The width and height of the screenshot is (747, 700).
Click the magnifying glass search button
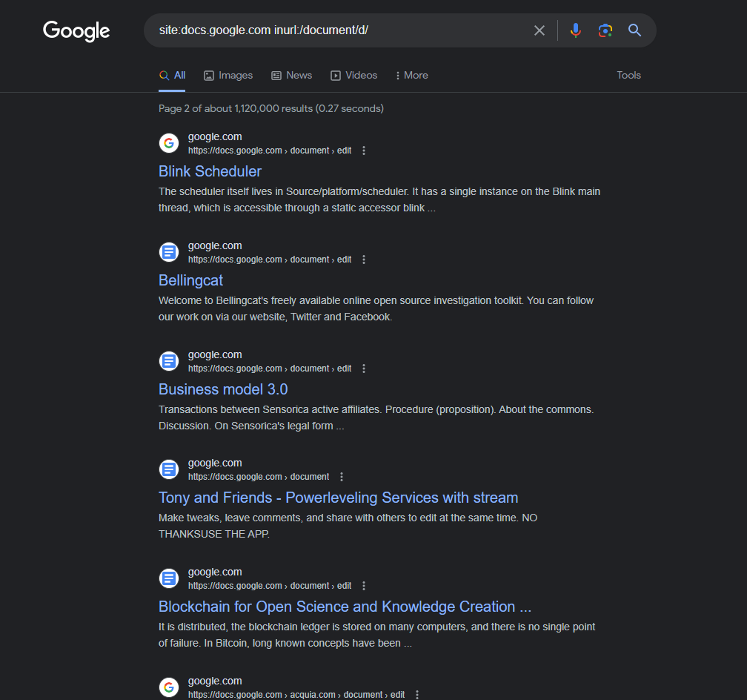pos(634,30)
